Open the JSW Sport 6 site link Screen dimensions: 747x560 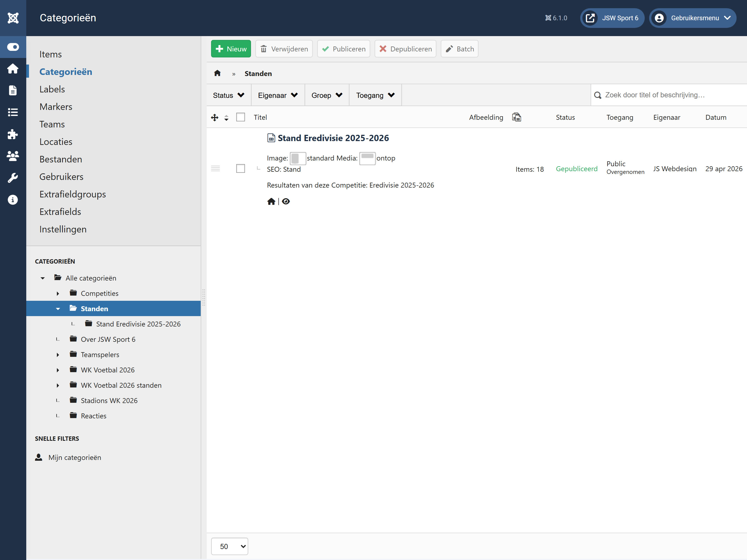612,18
